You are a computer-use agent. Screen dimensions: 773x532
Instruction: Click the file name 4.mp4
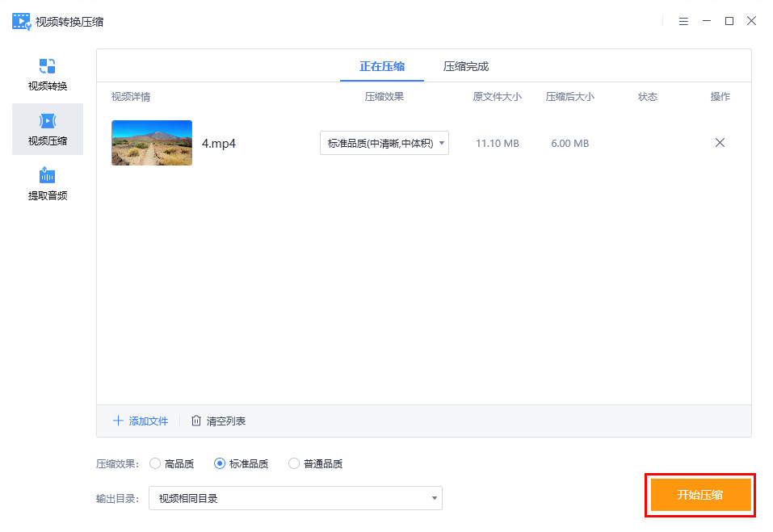coord(219,144)
